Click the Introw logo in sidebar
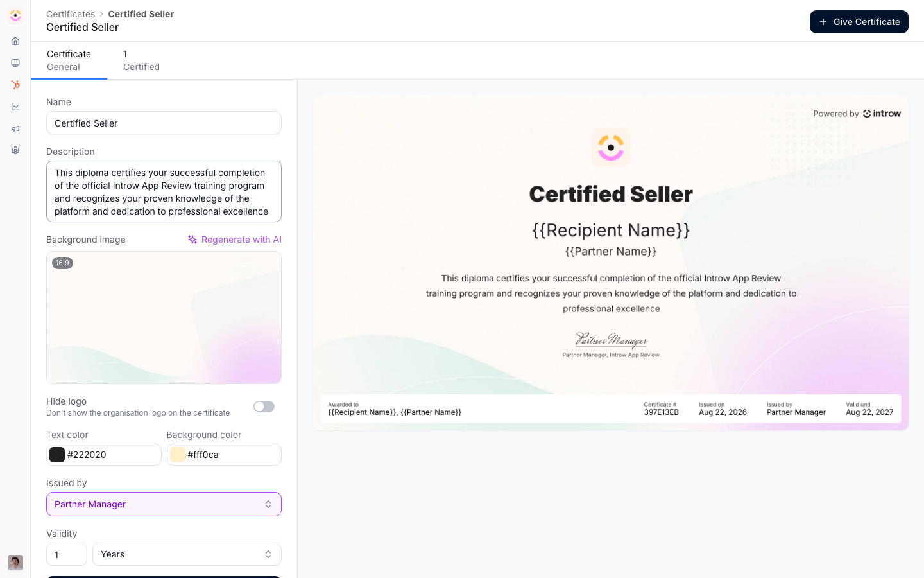The height and width of the screenshot is (578, 924). click(x=15, y=15)
